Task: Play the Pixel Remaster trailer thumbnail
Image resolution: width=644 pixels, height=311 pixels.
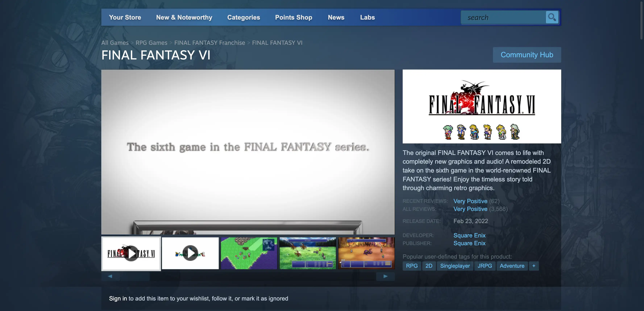Action: [x=190, y=253]
